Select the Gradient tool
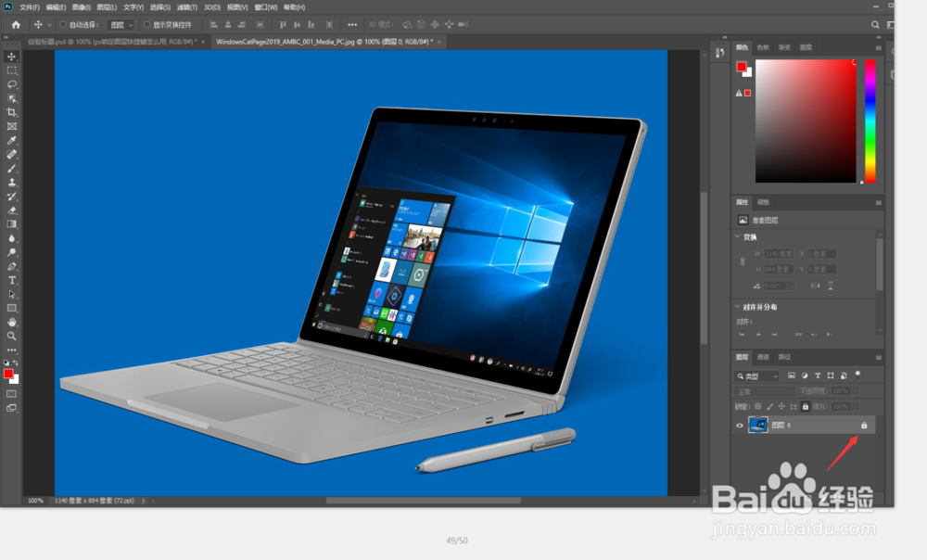The width and height of the screenshot is (927, 560). (11, 224)
